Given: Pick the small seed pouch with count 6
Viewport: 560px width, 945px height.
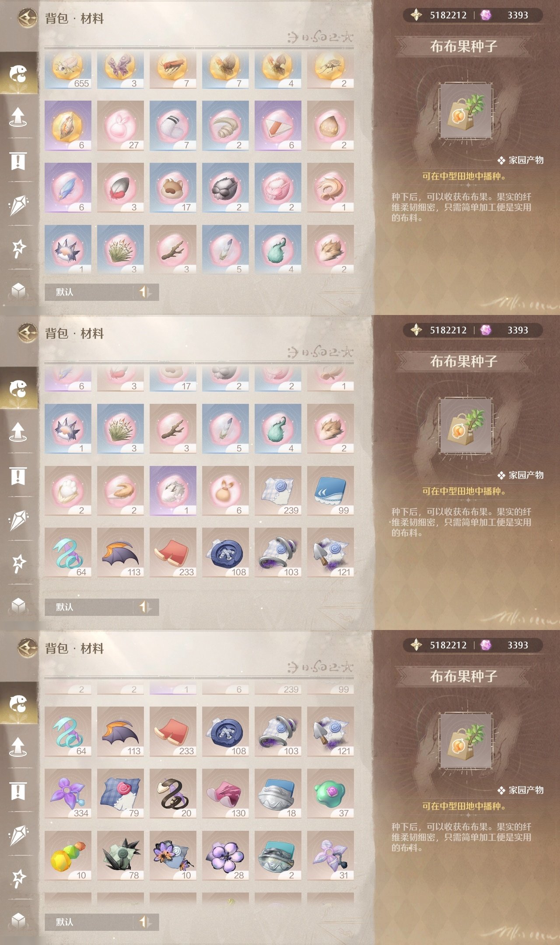Looking at the screenshot, I should pos(225,491).
